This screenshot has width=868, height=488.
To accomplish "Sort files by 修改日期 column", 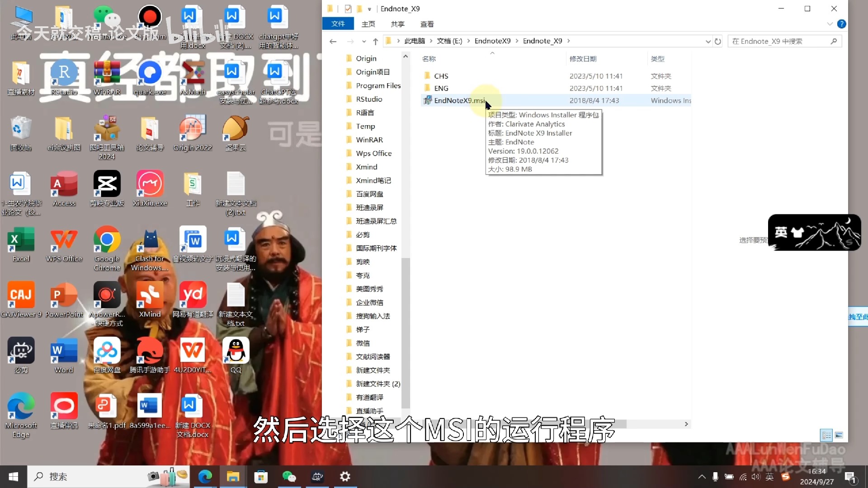I will click(583, 59).
